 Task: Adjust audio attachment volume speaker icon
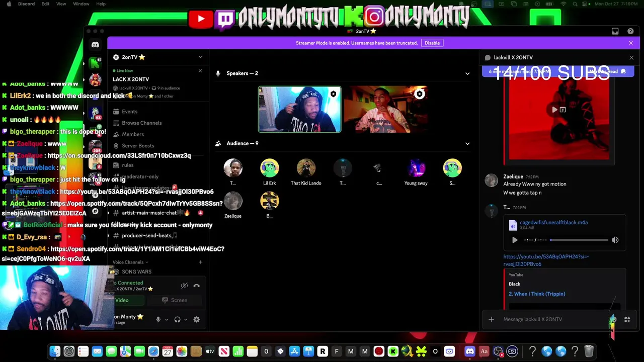[615, 240]
